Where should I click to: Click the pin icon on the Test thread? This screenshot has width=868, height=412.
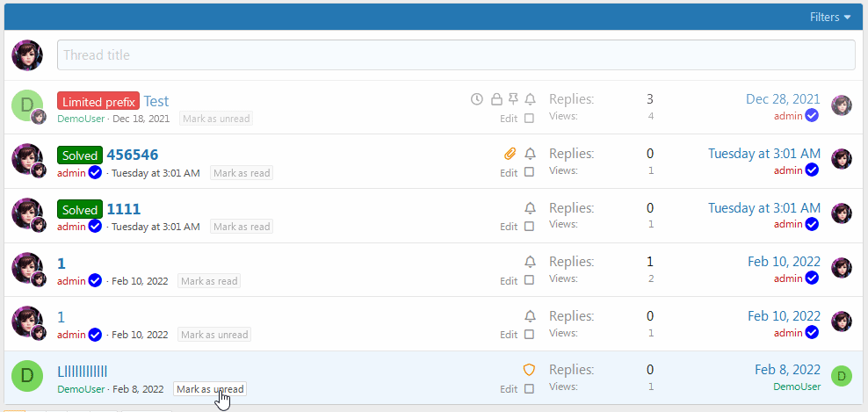tap(513, 100)
